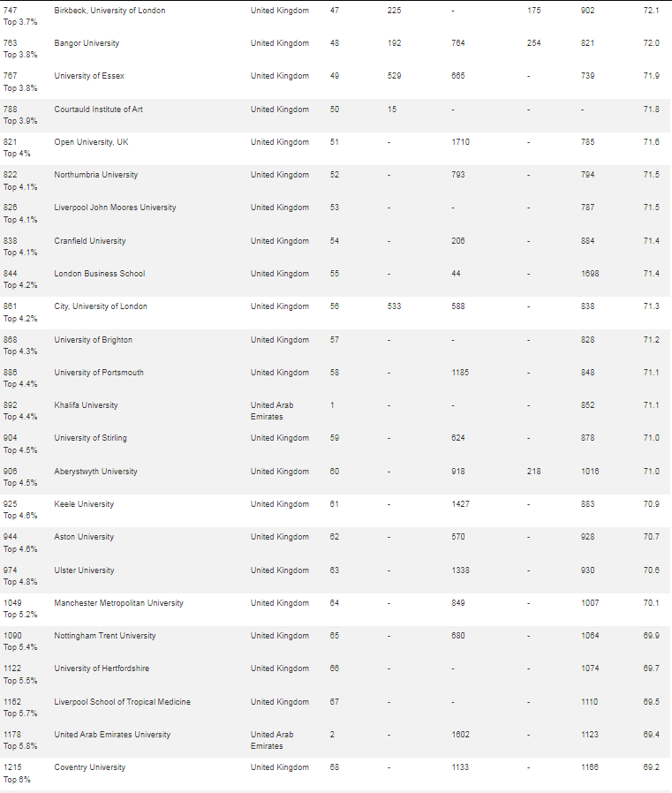Open Coventry University entry

90,767
